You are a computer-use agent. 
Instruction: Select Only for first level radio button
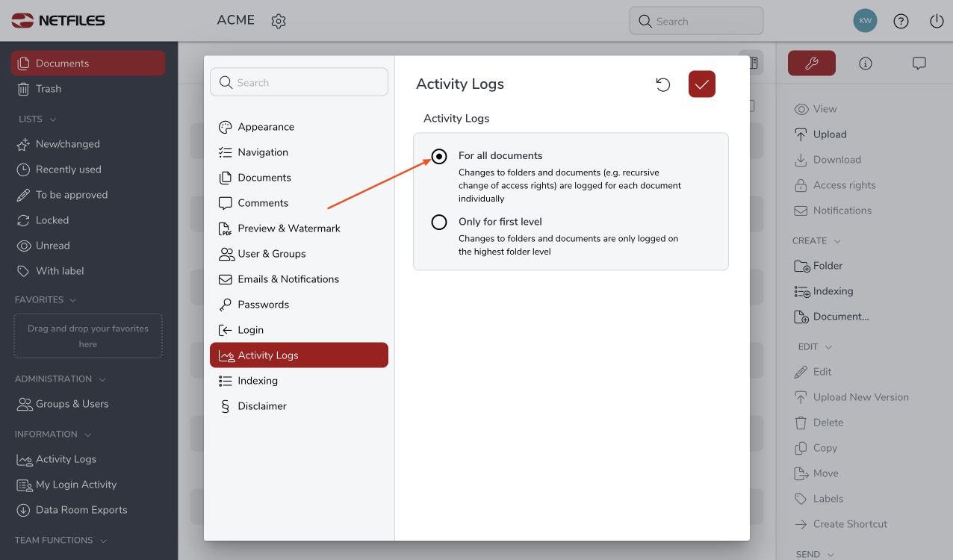click(439, 222)
